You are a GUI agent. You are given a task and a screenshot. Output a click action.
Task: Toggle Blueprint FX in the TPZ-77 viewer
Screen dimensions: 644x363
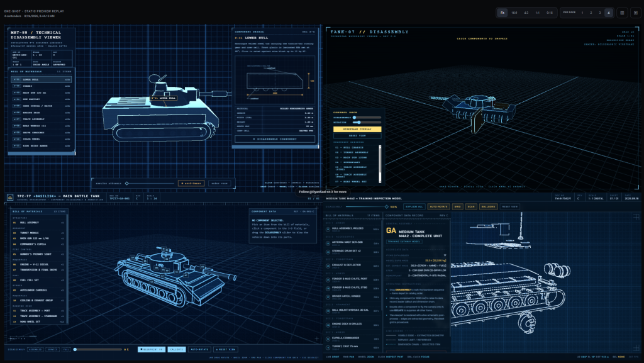click(x=152, y=349)
